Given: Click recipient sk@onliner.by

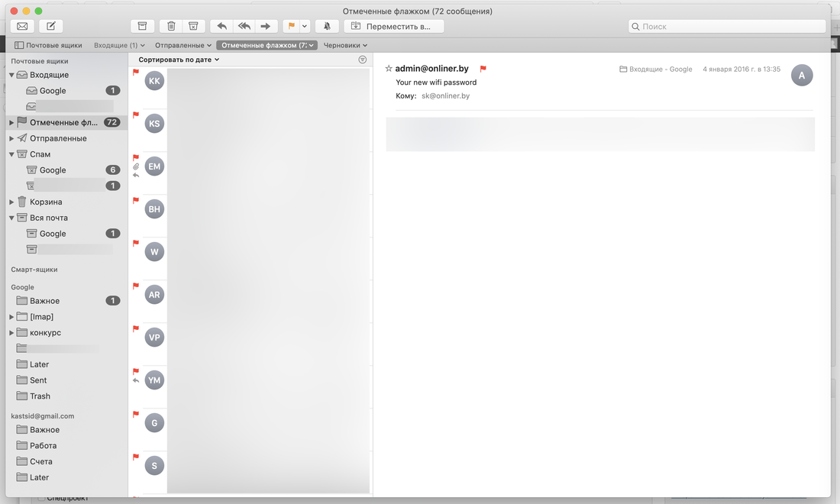Looking at the screenshot, I should pyautogui.click(x=446, y=96).
